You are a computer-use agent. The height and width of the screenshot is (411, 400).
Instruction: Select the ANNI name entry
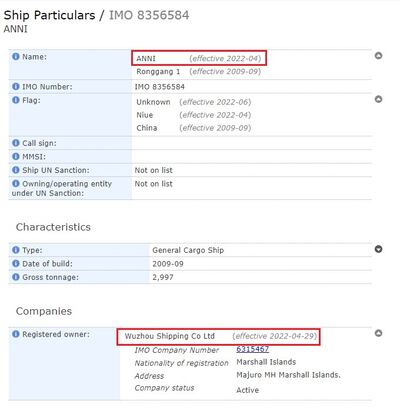click(146, 58)
